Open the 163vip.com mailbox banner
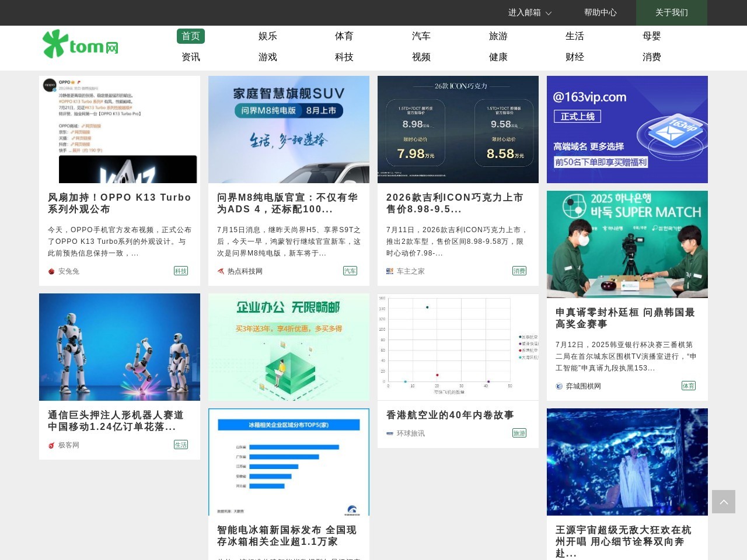The width and height of the screenshot is (747, 560). pyautogui.click(x=627, y=129)
